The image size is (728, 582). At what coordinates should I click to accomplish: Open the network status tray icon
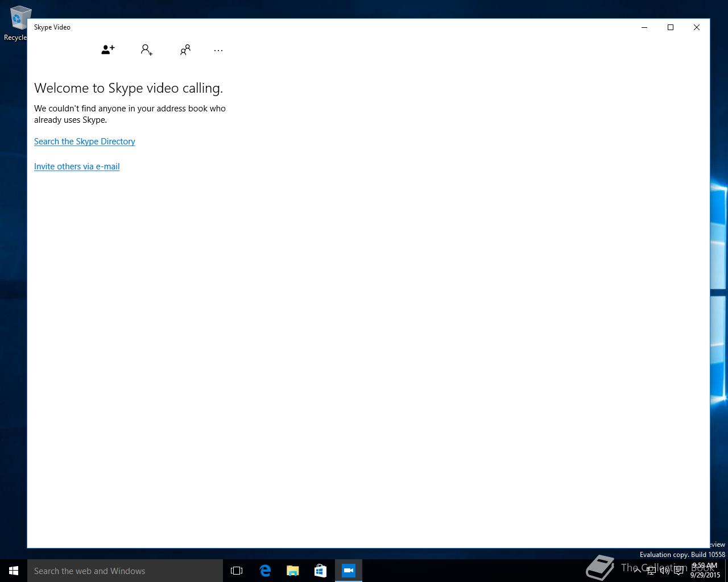click(651, 571)
